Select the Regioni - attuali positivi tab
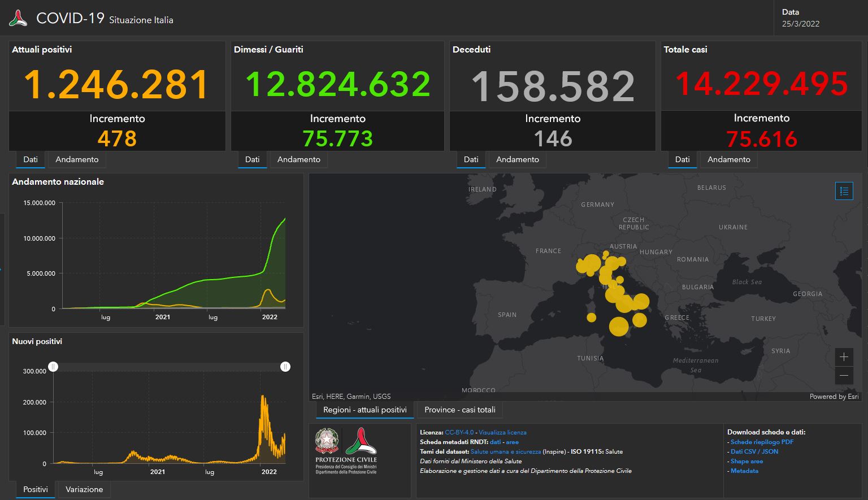 (364, 410)
